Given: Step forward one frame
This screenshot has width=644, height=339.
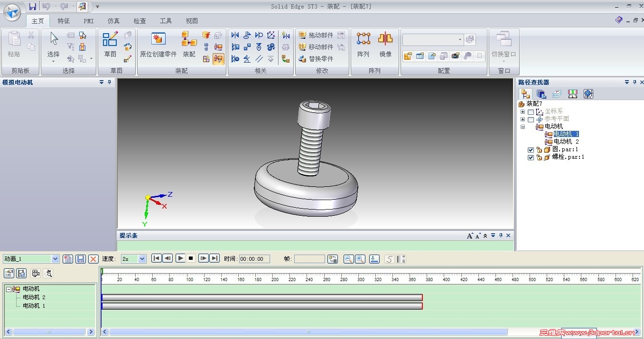Looking at the screenshot, I should coord(203,258).
